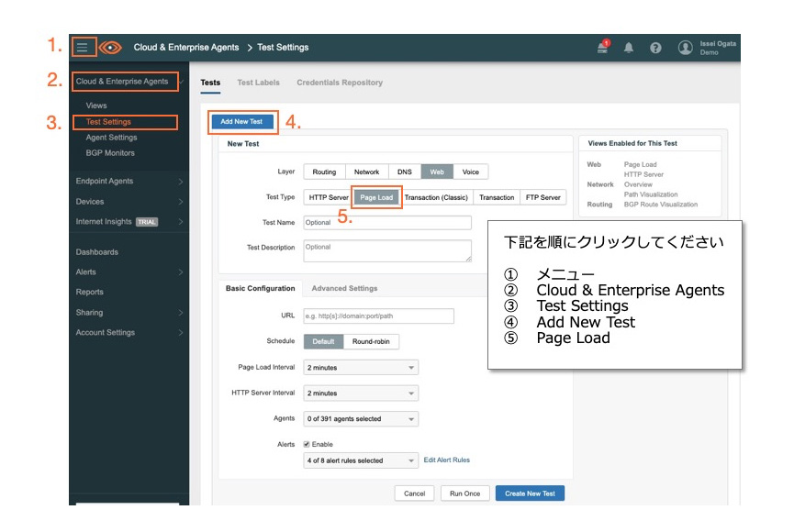Open the hamburger menu icon
Viewport: 794px width, 532px height.
click(84, 48)
